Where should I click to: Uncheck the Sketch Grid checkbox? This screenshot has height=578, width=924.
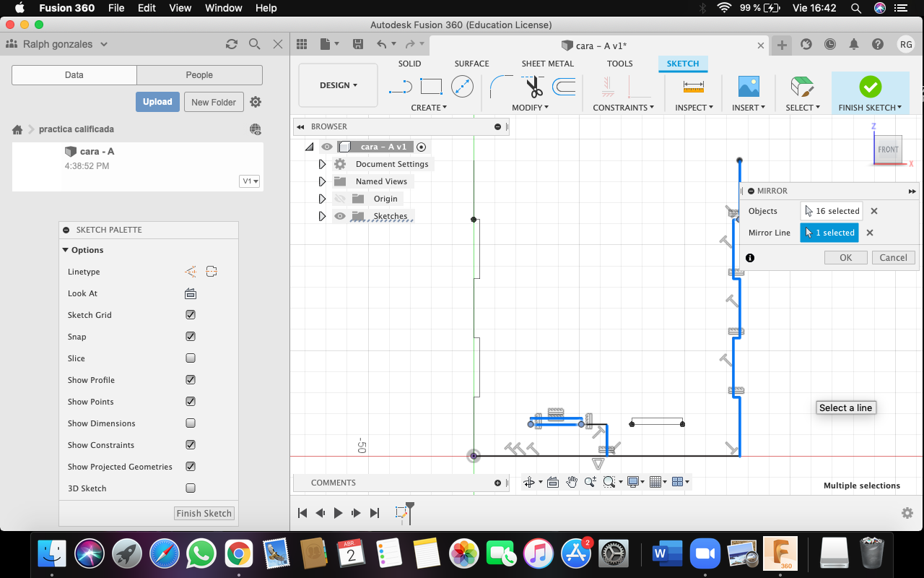191,315
